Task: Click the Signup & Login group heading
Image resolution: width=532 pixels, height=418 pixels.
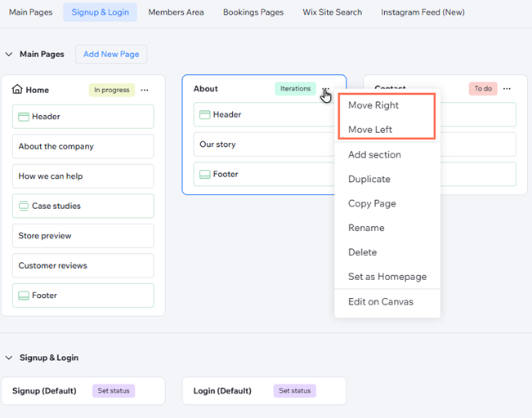Action: tap(49, 358)
